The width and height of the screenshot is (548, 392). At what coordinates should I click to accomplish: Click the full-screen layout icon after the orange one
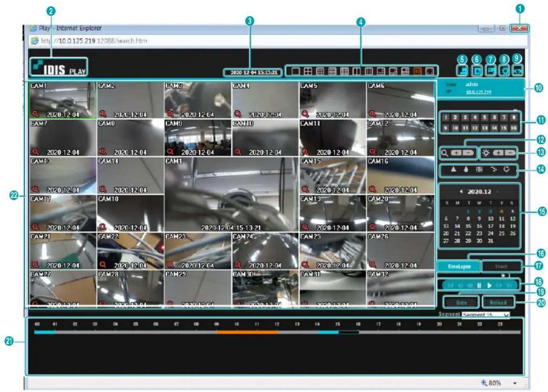tap(430, 71)
